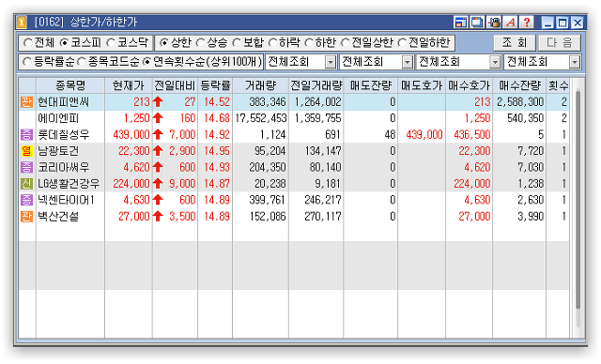Select the 넥센타이어1 stock name
601x364 pixels.
(x=66, y=200)
